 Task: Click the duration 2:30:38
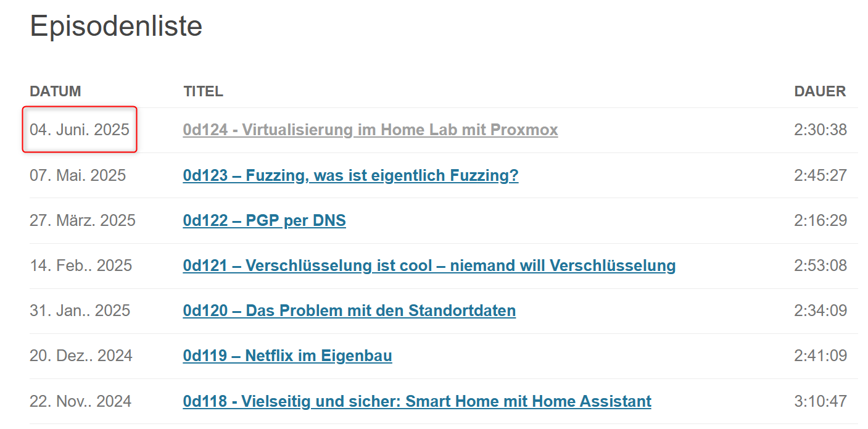[x=820, y=130]
